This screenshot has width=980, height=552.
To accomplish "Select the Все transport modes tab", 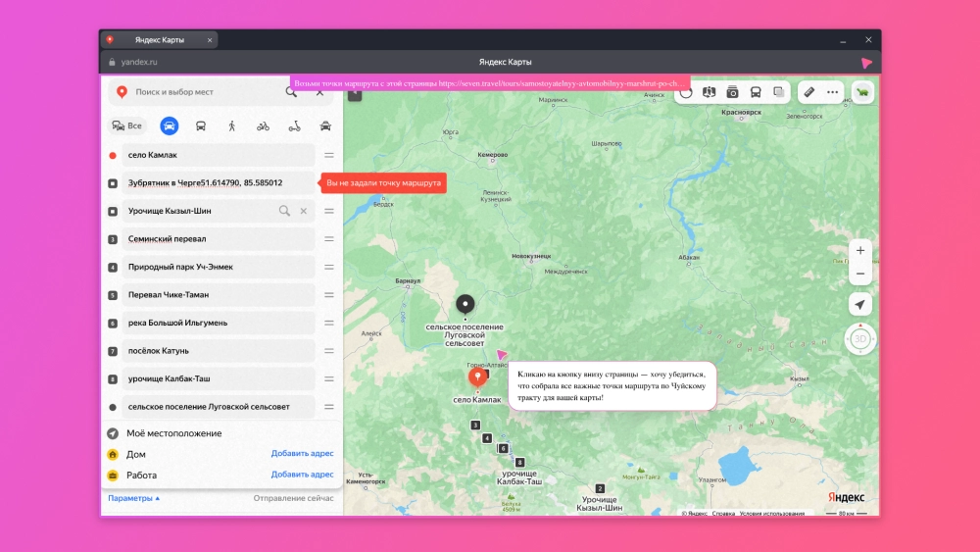I will point(127,125).
